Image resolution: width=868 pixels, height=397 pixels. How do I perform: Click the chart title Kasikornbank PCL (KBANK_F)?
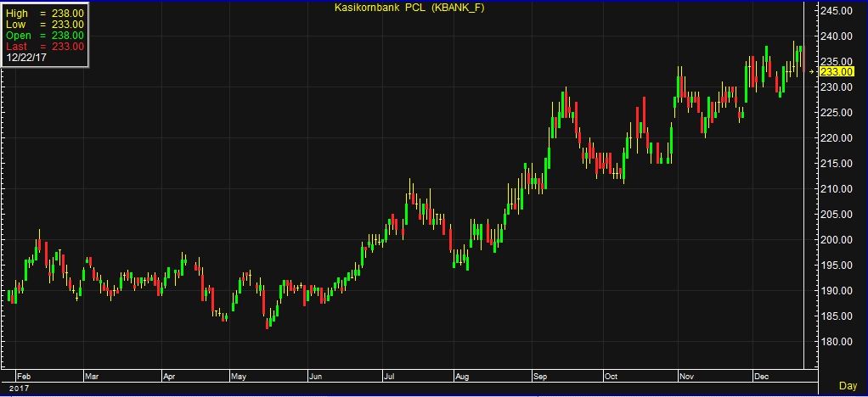pyautogui.click(x=409, y=8)
